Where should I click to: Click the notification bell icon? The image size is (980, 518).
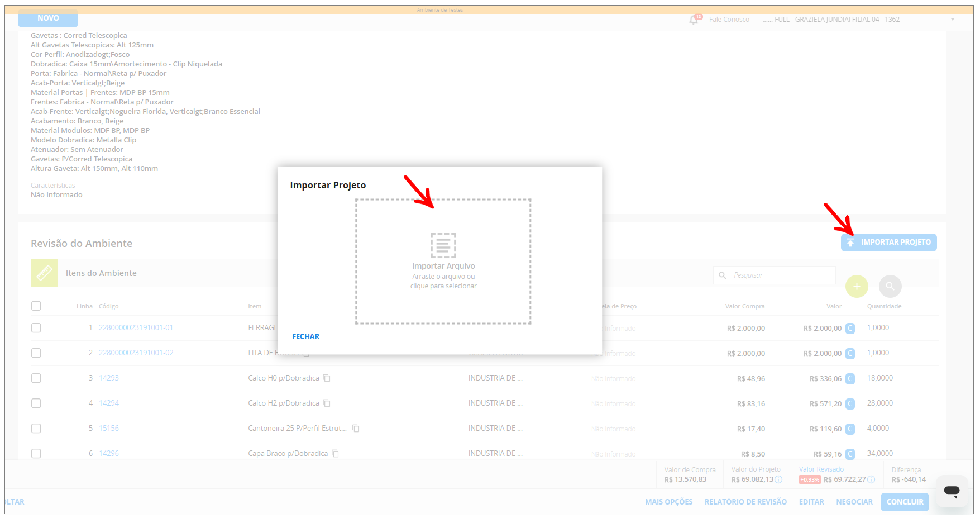[x=694, y=20]
